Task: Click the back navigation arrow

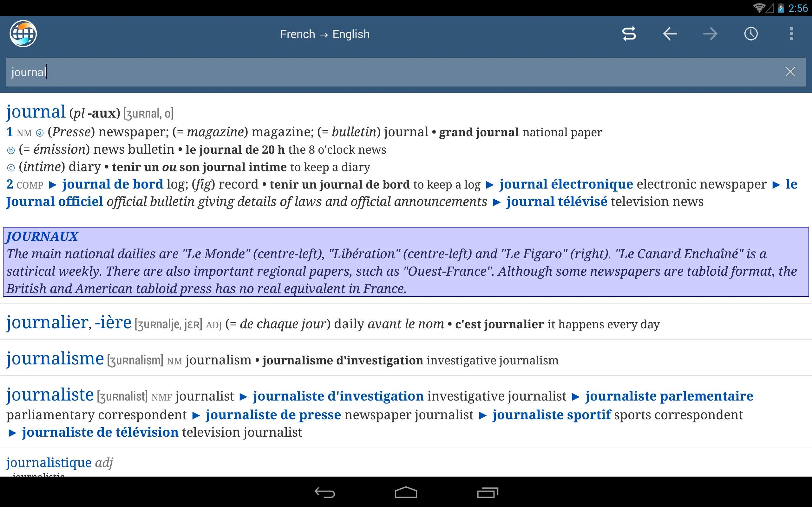Action: tap(670, 33)
